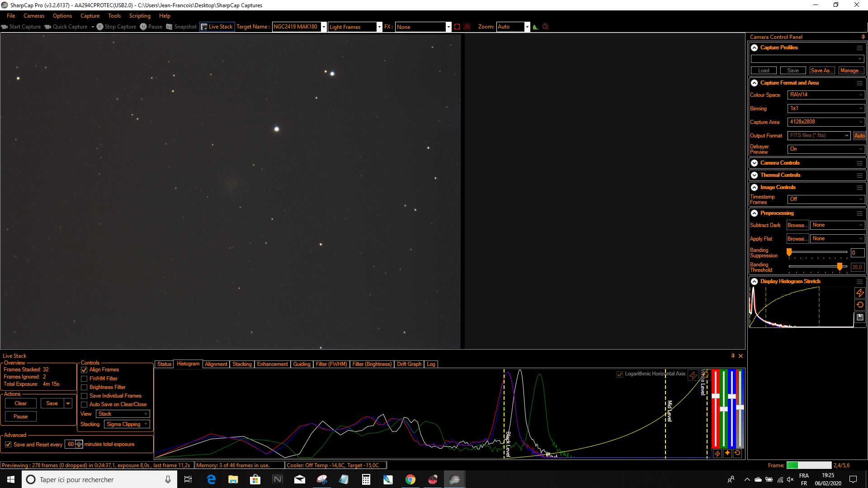Toggle Save and Reset every checkbox
Viewport: 868px width, 488px height.
[8, 445]
